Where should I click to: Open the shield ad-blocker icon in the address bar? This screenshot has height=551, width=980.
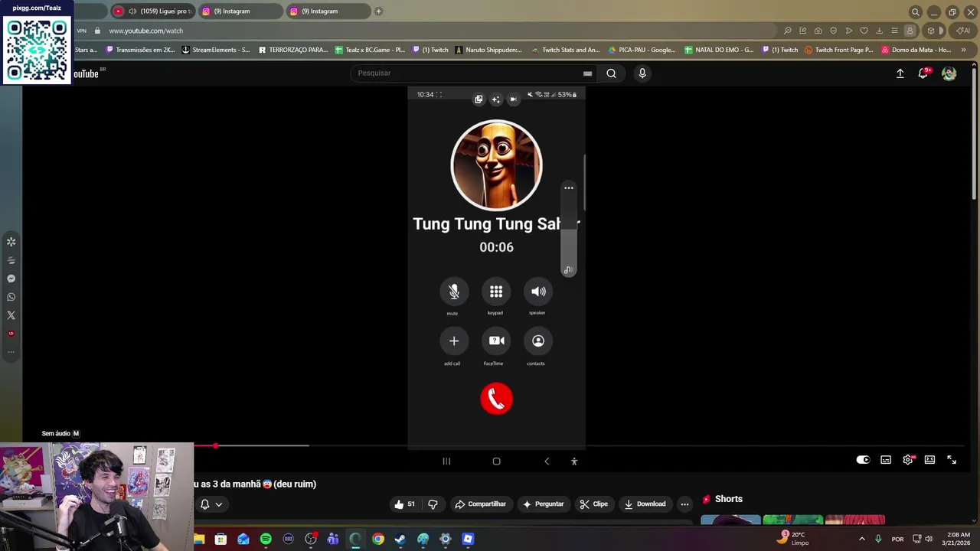pos(834,31)
